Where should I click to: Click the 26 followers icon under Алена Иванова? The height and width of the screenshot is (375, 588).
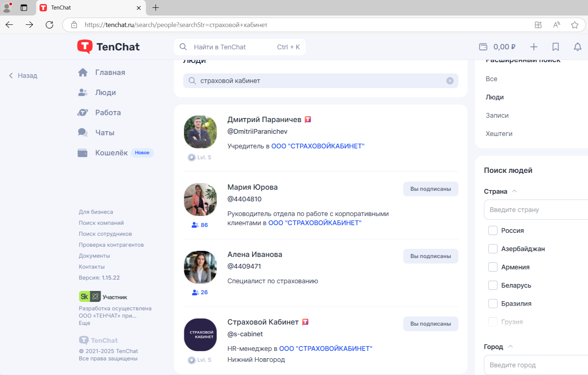195,292
